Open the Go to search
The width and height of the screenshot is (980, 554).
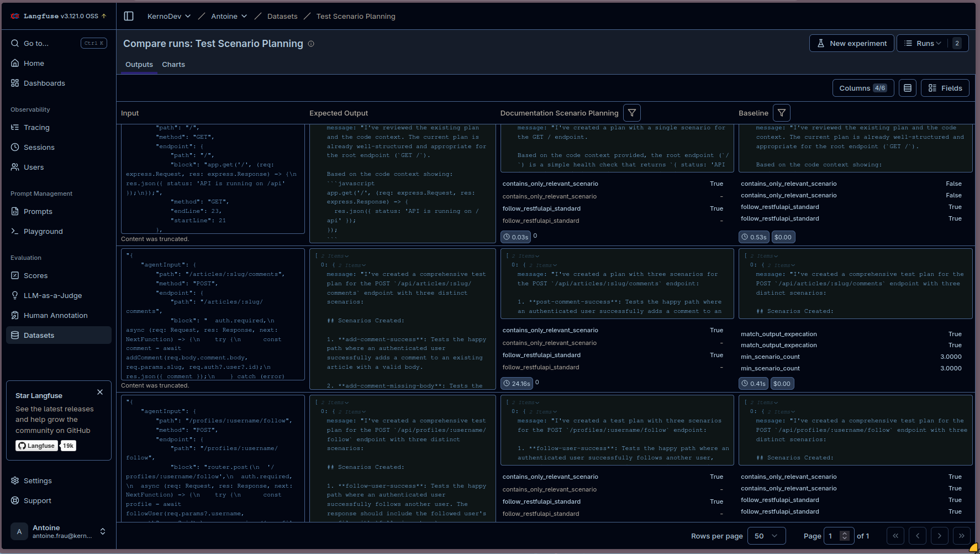click(x=58, y=43)
